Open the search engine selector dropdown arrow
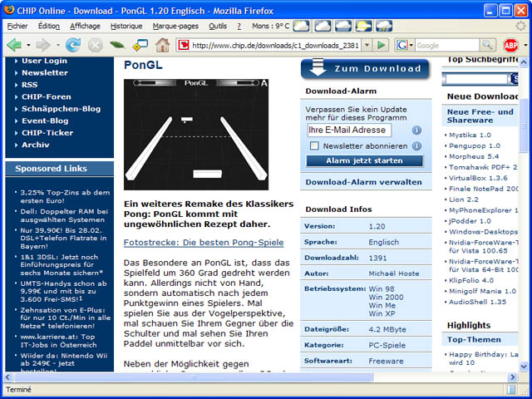 [x=411, y=45]
